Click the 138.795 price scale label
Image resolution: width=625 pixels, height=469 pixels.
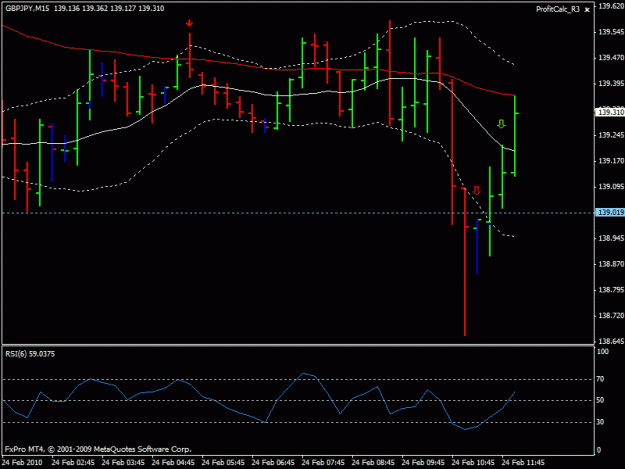611,290
